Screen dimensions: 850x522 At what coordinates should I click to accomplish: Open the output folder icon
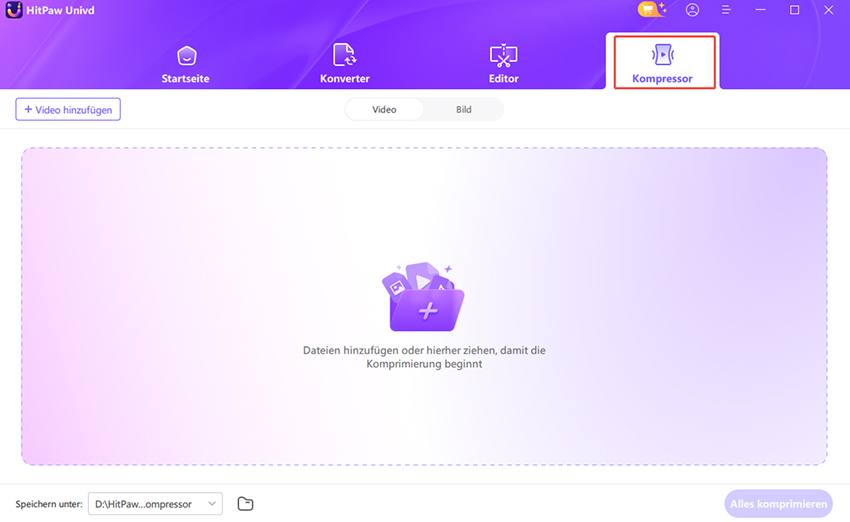point(246,504)
